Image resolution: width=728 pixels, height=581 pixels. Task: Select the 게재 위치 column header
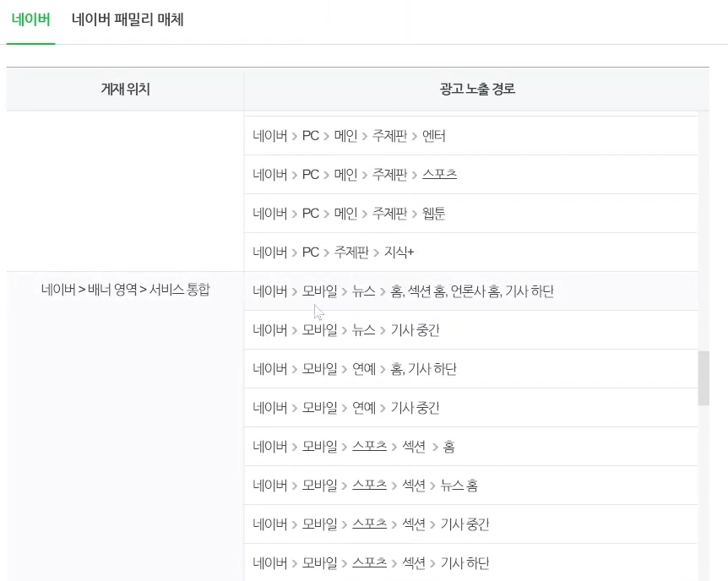pyautogui.click(x=125, y=90)
